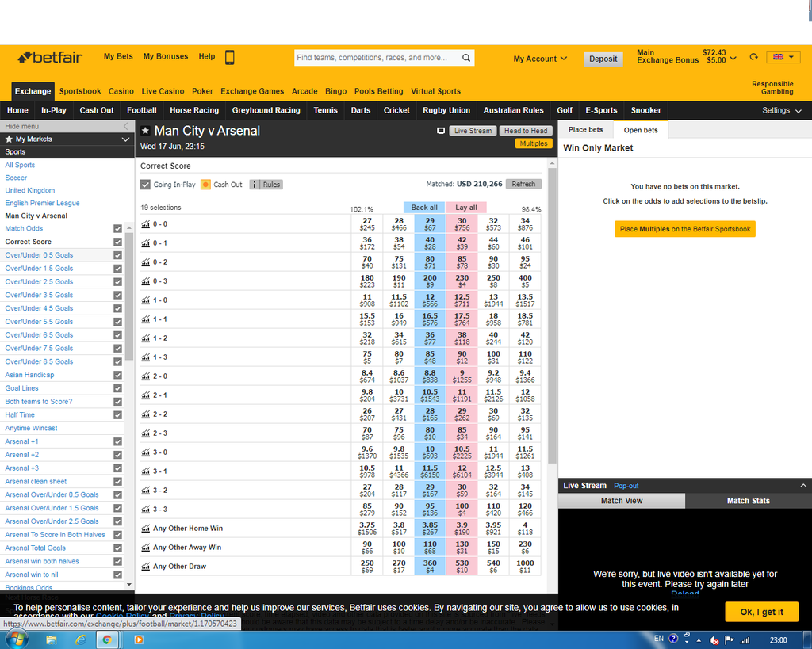Click the search magnifier icon
Screen dimensions: 812x649
tap(466, 58)
